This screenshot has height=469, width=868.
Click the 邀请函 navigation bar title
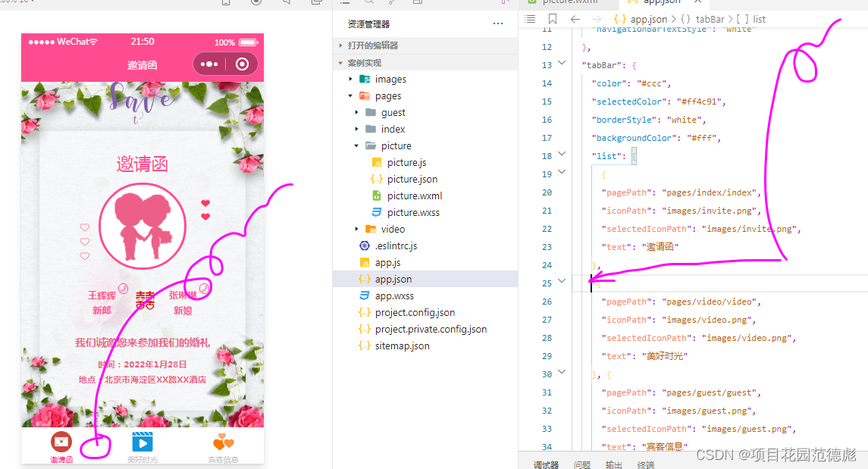(143, 64)
